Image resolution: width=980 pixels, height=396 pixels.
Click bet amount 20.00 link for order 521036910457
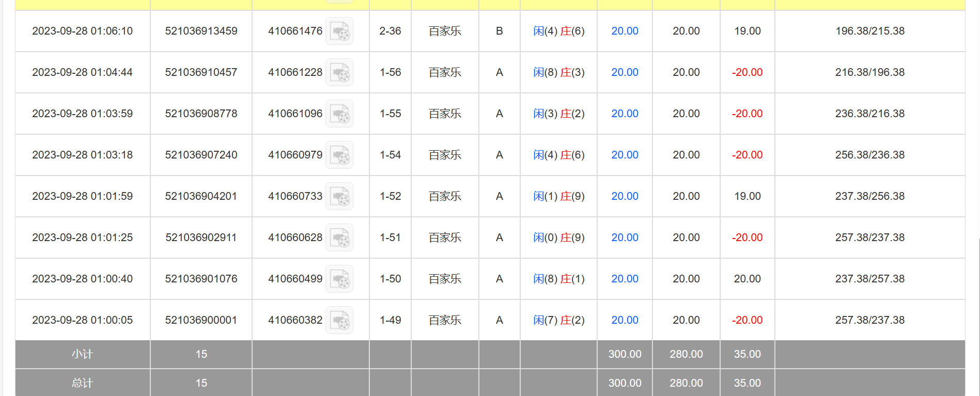[x=625, y=72]
